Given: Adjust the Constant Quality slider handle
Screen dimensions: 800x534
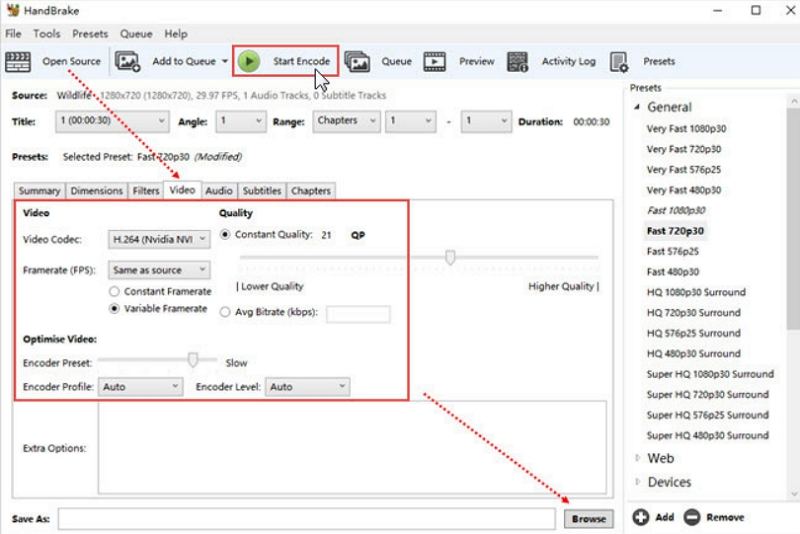Looking at the screenshot, I should click(x=450, y=257).
